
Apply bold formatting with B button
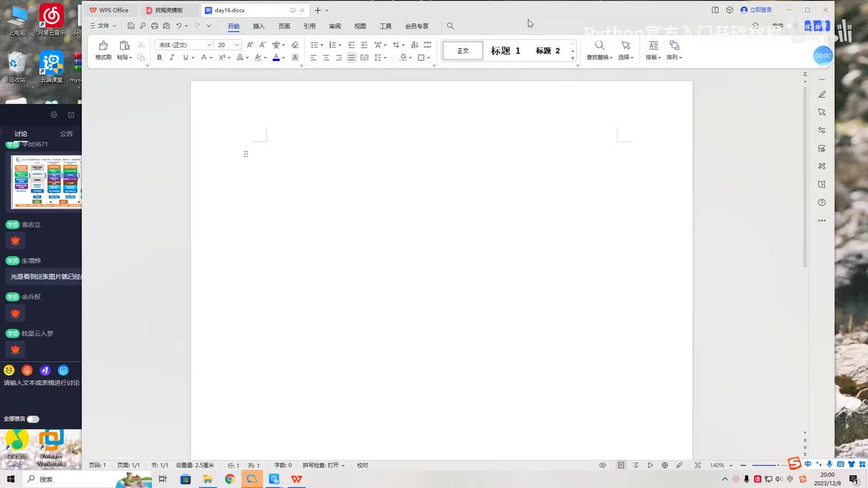coord(159,58)
